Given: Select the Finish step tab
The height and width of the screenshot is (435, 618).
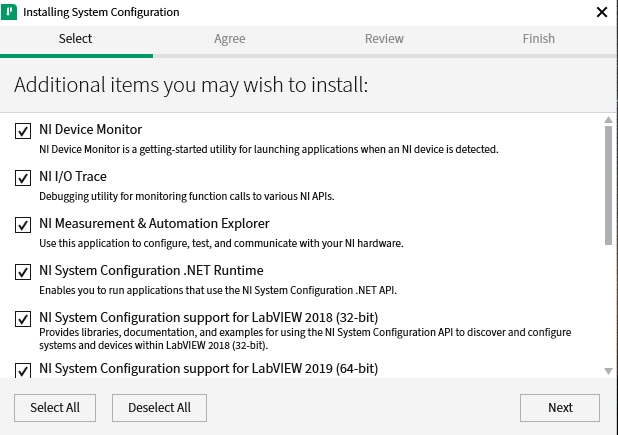Looking at the screenshot, I should (538, 39).
